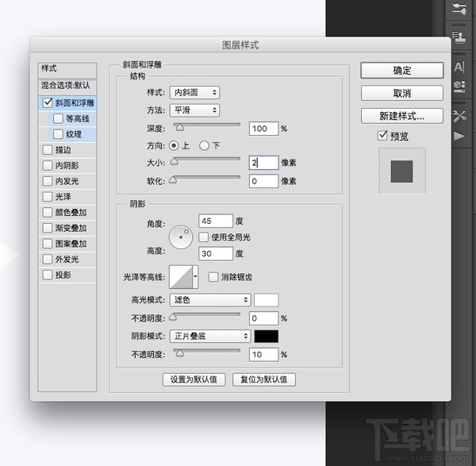Click the 软化 field showing 0
Viewport: 476px width, 466px height.
(x=263, y=181)
